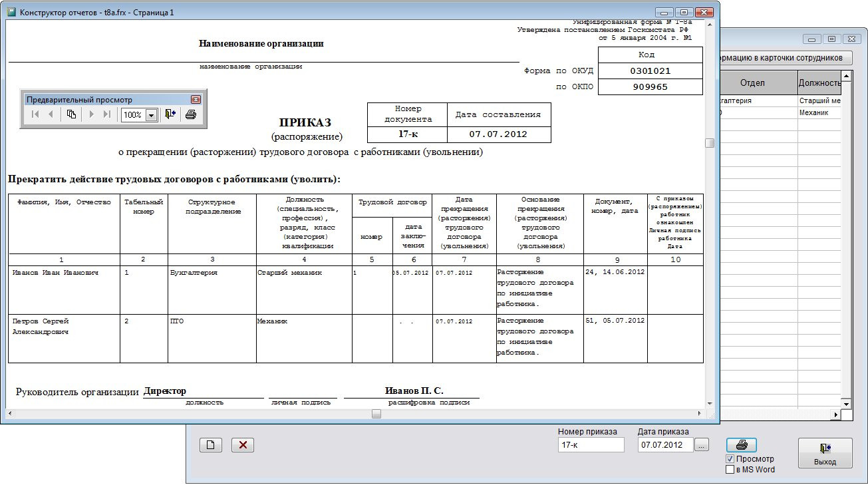Close the Предварительный просмотр toolbar
Screen dimensions: 868x485
[x=196, y=100]
